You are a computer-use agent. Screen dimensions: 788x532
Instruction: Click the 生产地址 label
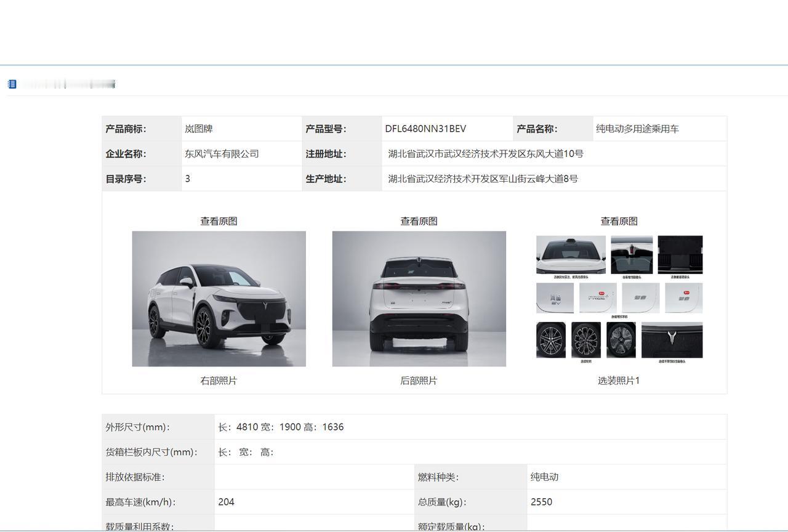tap(326, 179)
